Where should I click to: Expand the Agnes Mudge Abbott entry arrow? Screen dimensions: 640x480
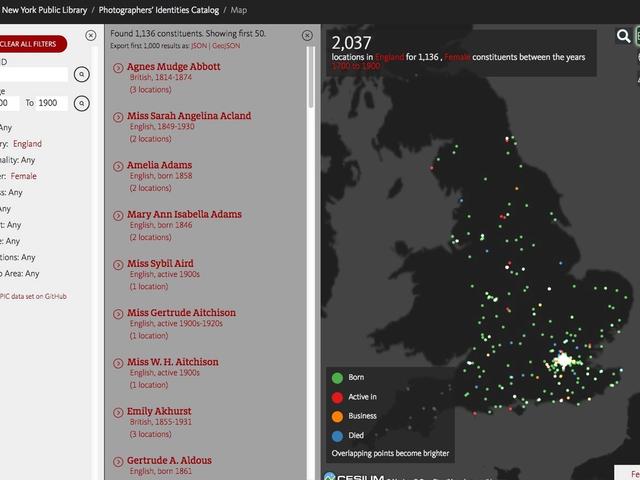(x=118, y=68)
